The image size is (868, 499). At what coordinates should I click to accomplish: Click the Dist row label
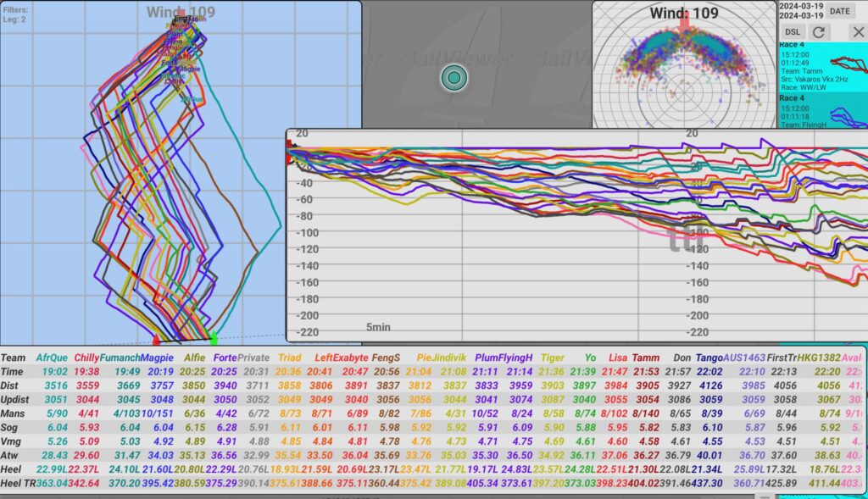coord(9,385)
